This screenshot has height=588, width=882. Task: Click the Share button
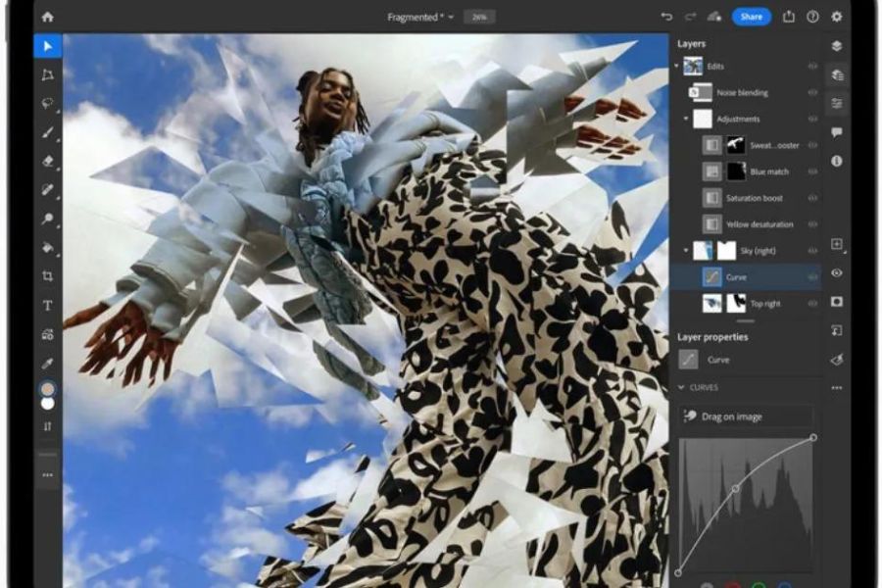point(751,17)
